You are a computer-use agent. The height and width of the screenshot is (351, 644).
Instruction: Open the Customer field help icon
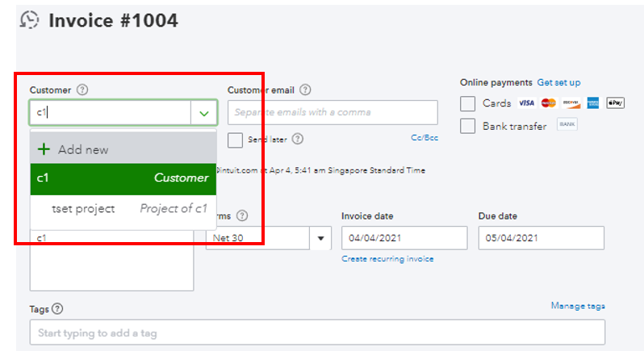[82, 90]
